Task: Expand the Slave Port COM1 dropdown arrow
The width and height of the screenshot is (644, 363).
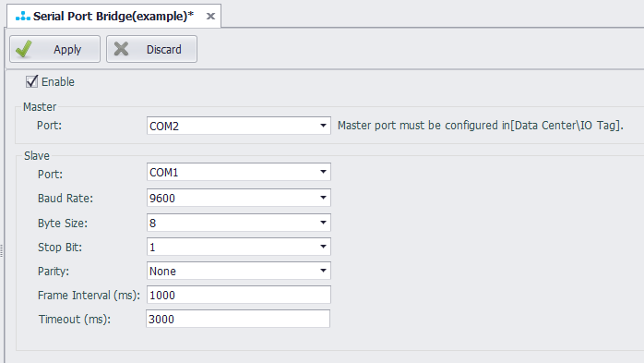Action: [x=323, y=172]
